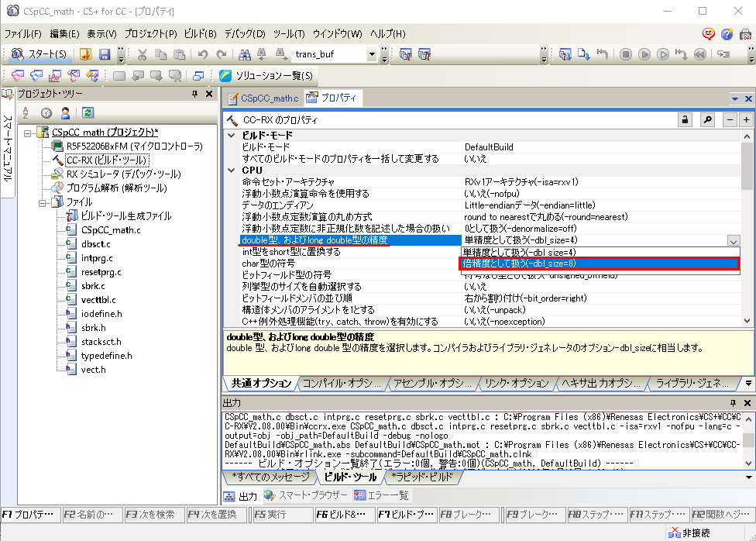Switch to コンパイル・オプション tab
This screenshot has width=756, height=541.
pos(342,383)
